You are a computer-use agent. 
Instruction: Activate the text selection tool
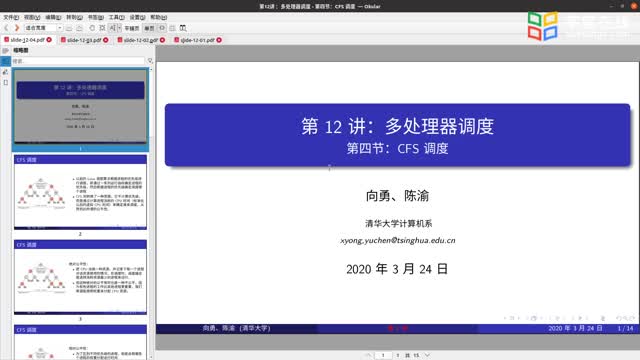113,28
